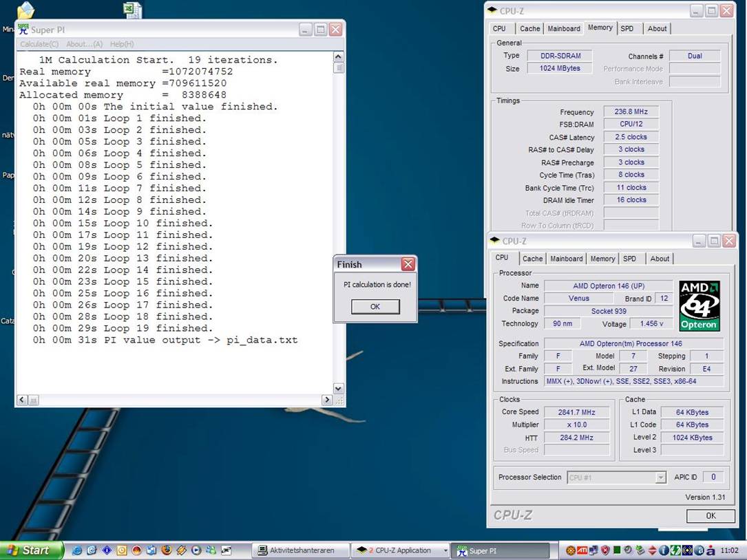Viewport: 747px width, 560px height.
Task: Click the ATI tray icon
Action: [x=582, y=550]
